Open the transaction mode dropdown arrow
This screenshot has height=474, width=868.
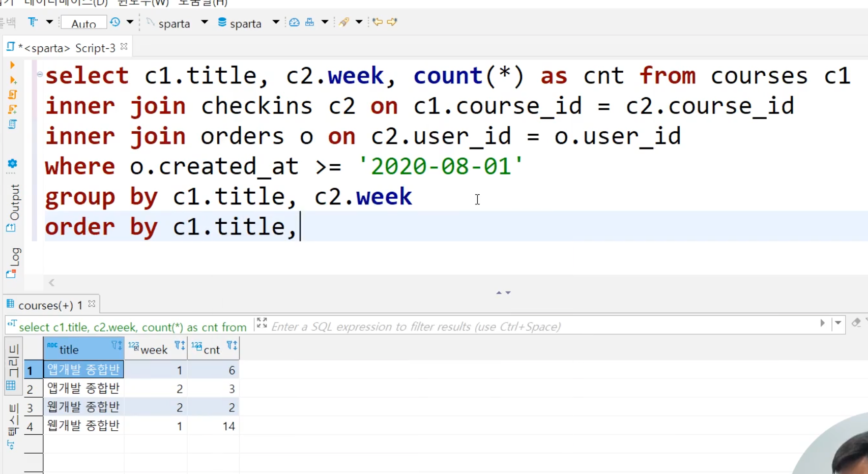click(x=49, y=22)
